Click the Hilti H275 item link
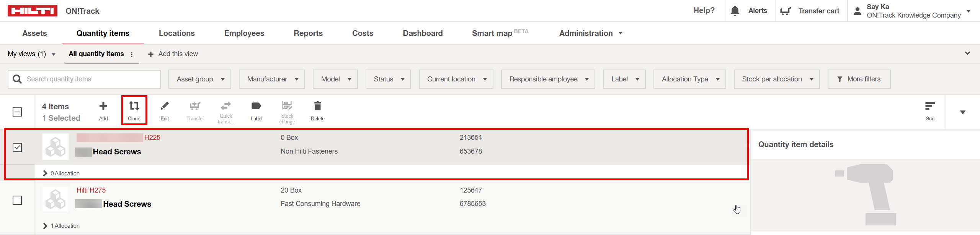This screenshot has width=980, height=235. 91,190
